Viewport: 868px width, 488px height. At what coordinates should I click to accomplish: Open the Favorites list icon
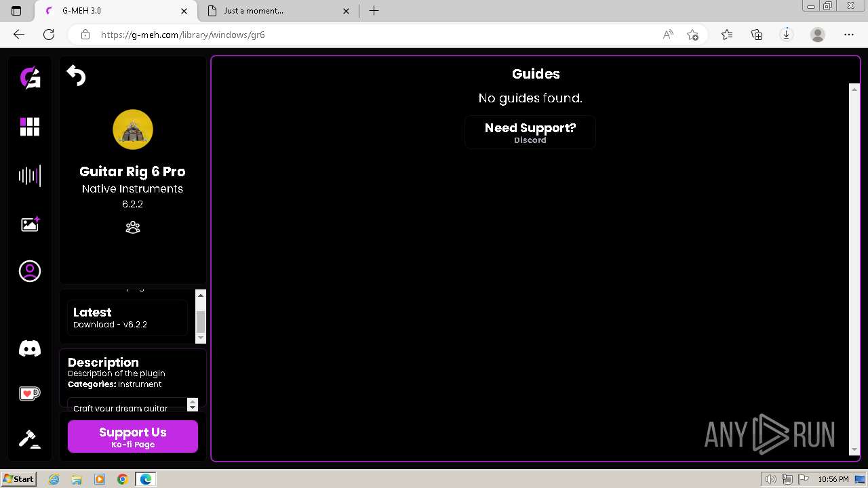tap(727, 35)
